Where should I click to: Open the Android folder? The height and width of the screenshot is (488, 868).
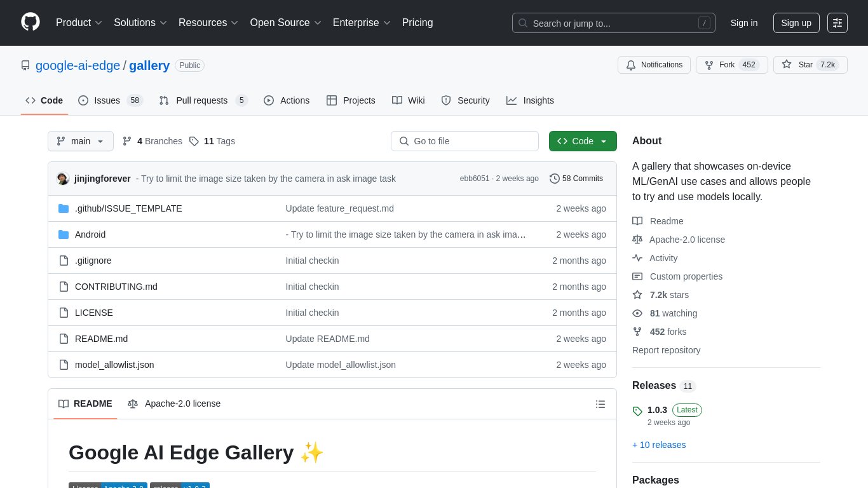90,234
